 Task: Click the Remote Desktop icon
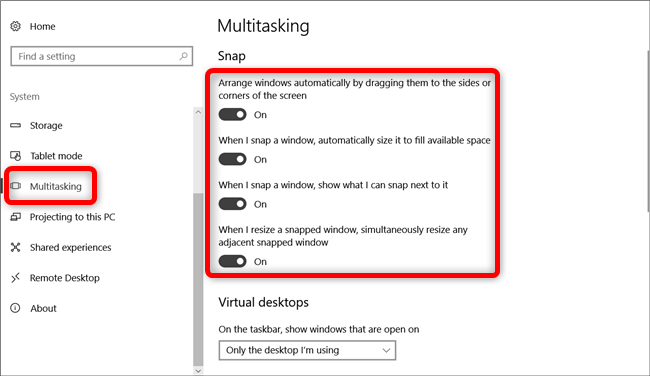click(15, 278)
